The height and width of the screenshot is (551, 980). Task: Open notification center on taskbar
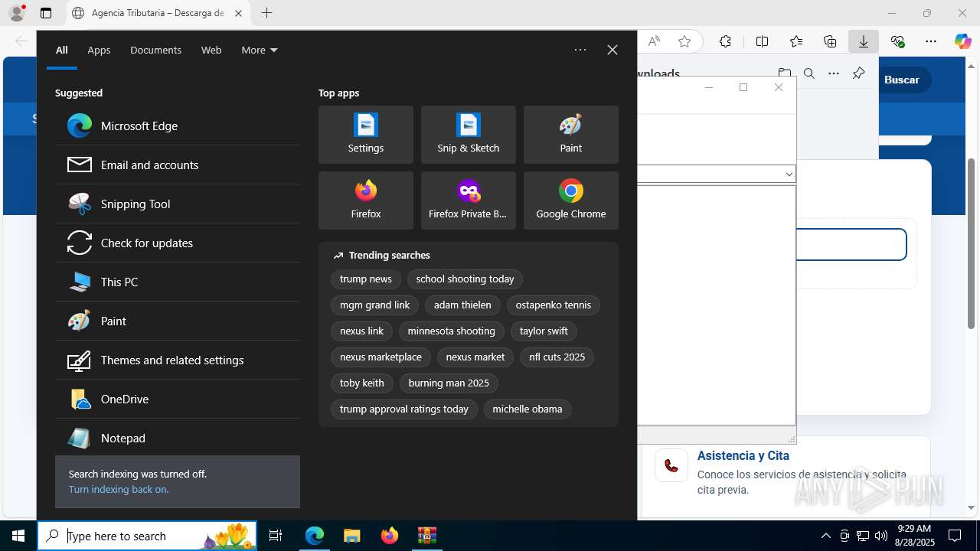[x=955, y=536]
